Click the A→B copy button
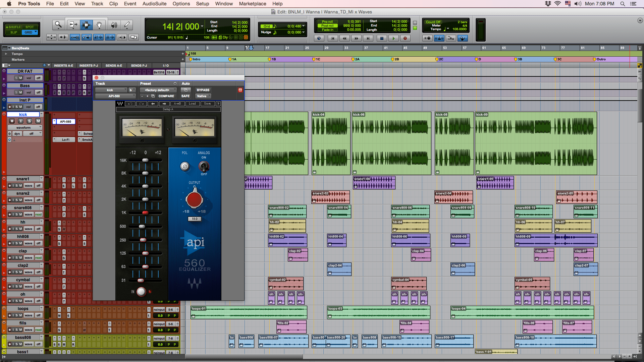This screenshot has width=644, height=362. (177, 104)
